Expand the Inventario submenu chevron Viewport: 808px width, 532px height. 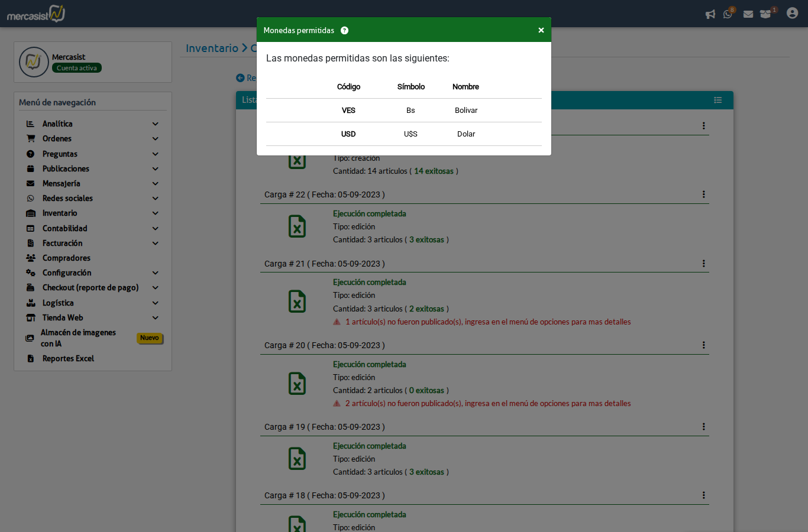tap(156, 213)
